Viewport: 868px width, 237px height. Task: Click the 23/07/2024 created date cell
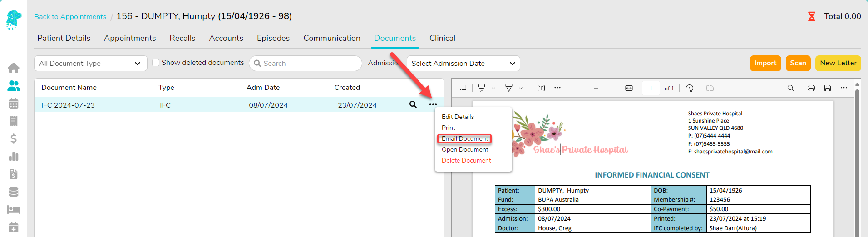[357, 105]
